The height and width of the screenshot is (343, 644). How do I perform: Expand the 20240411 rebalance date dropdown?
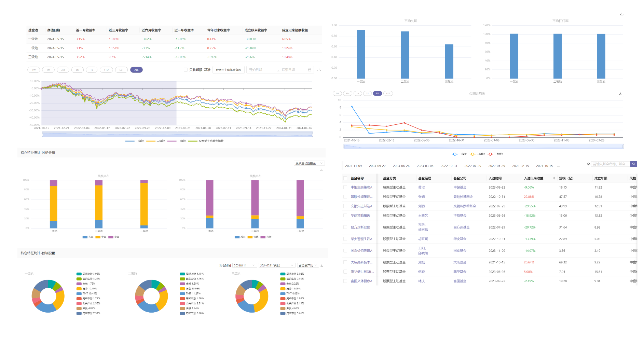[245, 265]
